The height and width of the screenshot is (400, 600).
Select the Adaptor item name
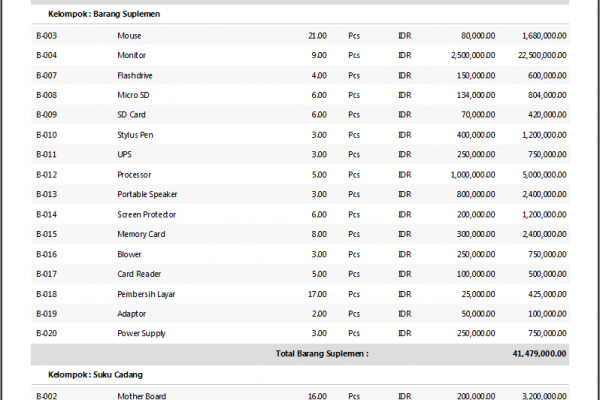click(x=132, y=314)
